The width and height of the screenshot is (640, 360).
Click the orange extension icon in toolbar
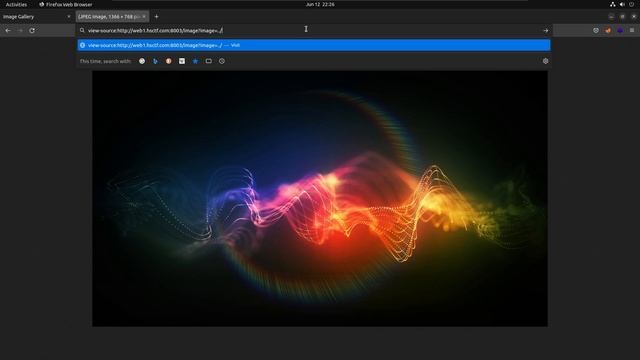tap(608, 31)
